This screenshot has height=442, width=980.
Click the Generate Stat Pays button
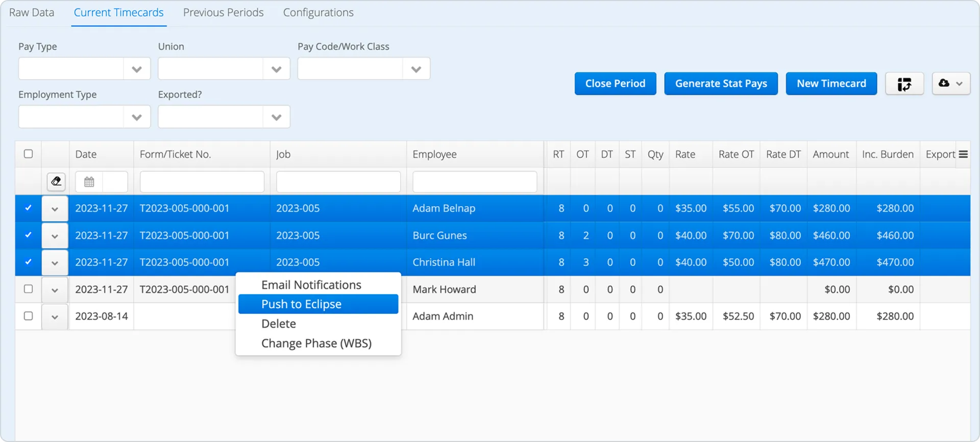(721, 83)
